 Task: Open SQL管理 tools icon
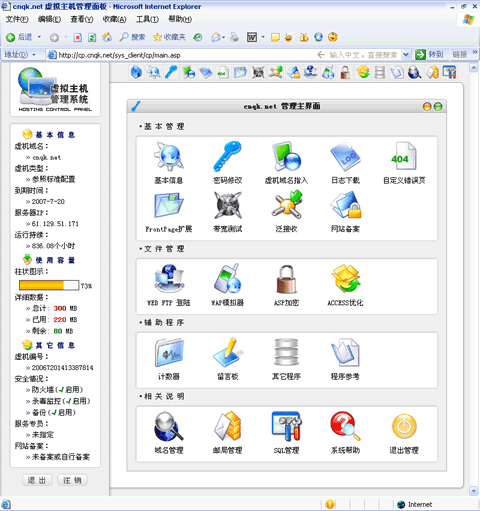point(286,427)
